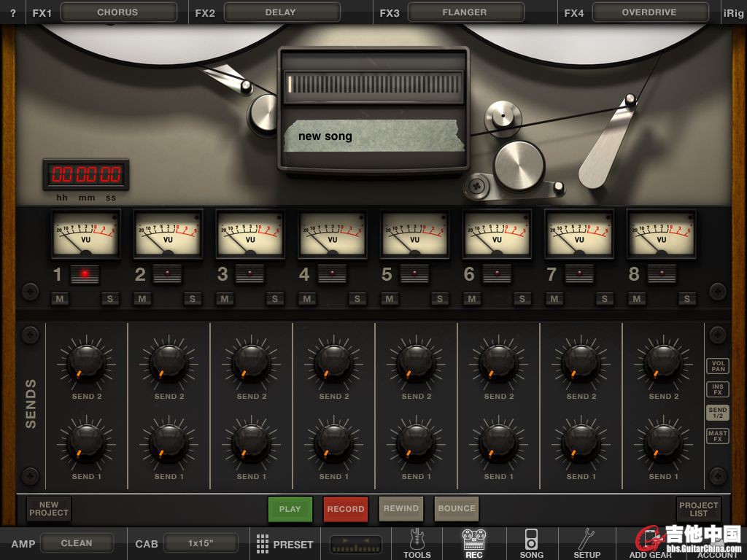Solo track 5
The image size is (747, 560).
pyautogui.click(x=440, y=299)
